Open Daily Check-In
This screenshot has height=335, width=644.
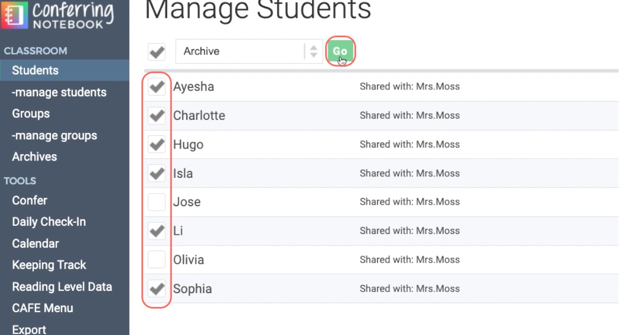tap(49, 222)
